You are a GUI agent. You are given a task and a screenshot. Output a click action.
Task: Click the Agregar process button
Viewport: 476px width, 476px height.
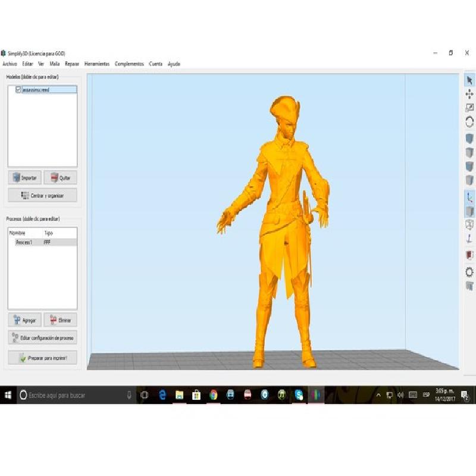pyautogui.click(x=24, y=320)
